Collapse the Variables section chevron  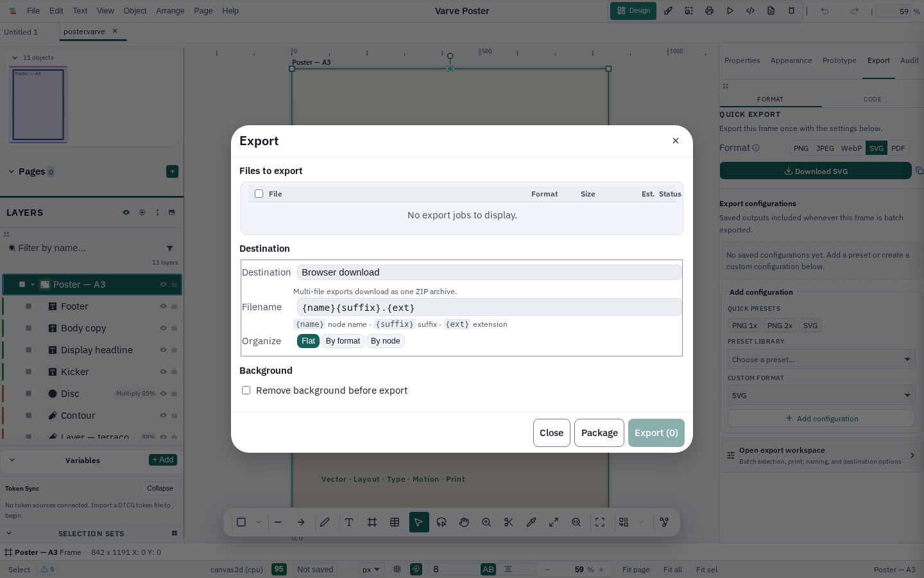(12, 460)
